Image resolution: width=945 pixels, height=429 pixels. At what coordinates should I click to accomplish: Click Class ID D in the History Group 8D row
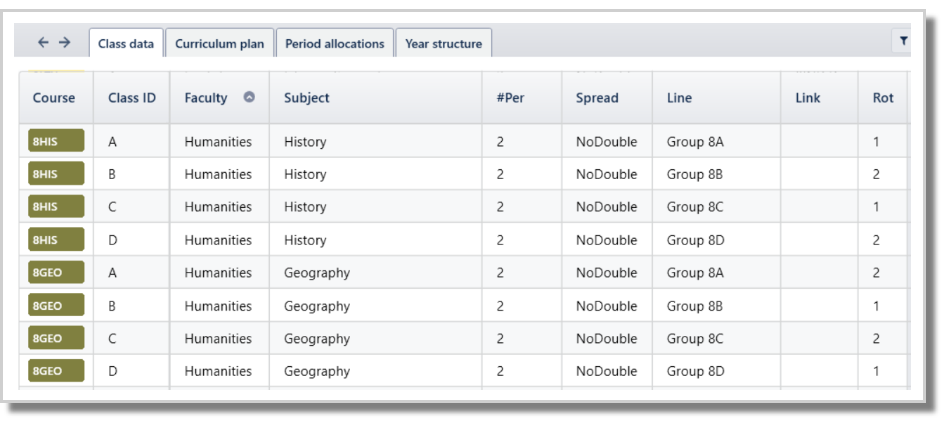(112, 240)
